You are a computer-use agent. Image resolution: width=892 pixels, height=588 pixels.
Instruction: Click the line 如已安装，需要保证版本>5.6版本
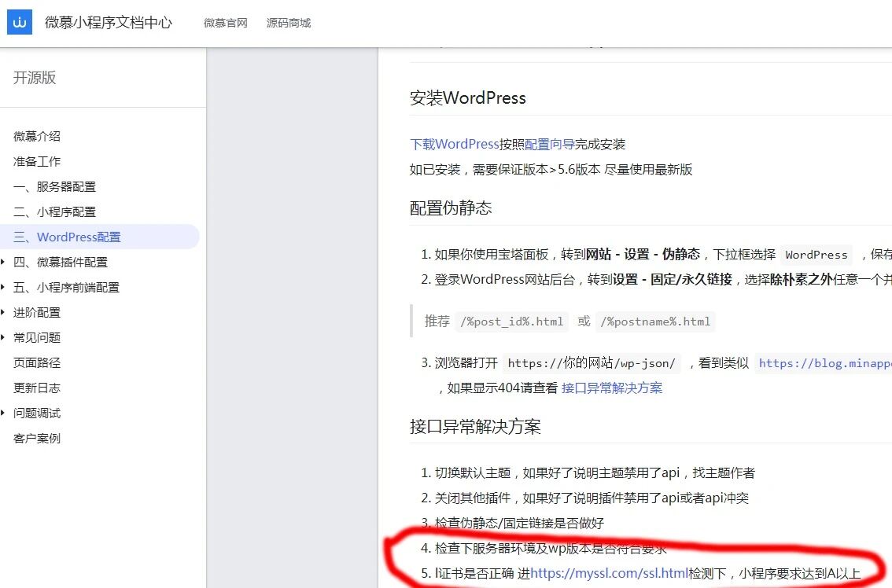click(551, 169)
